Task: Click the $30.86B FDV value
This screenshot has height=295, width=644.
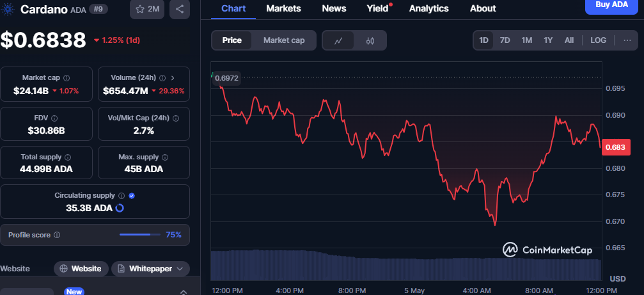Action: pos(47,131)
